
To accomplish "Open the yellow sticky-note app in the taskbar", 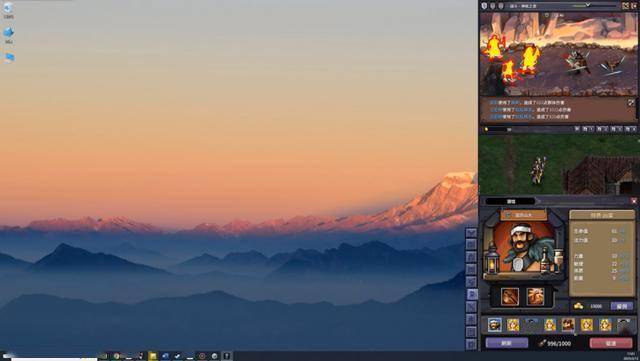I will (x=153, y=356).
